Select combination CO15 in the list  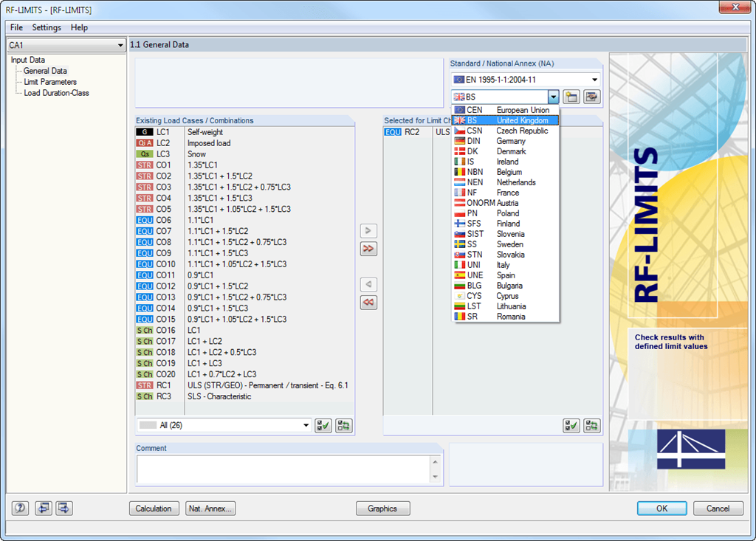click(x=245, y=319)
